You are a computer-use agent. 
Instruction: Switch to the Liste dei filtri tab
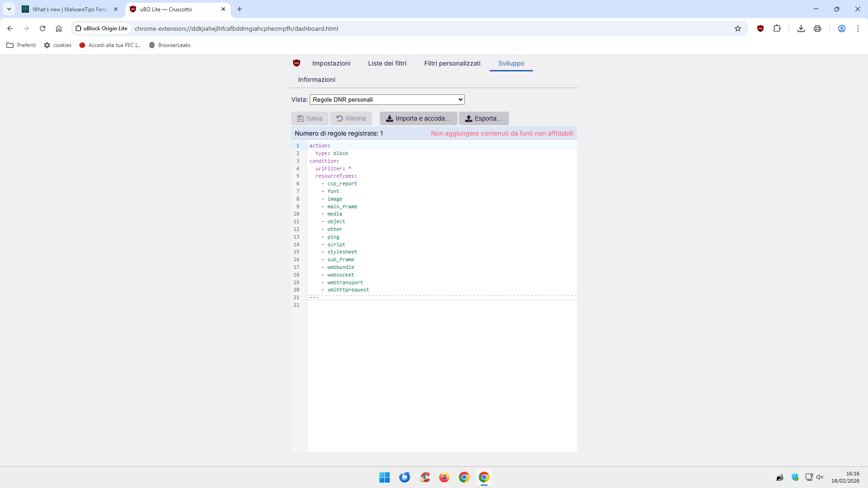387,63
